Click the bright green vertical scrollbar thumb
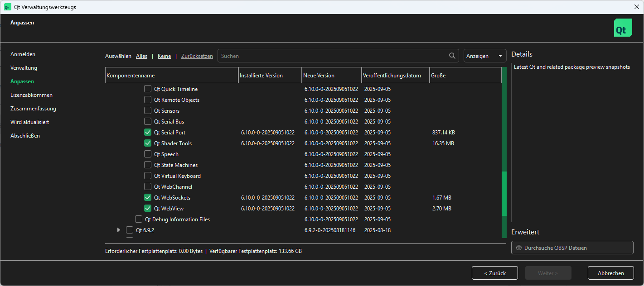This screenshot has width=644, height=286. point(504,194)
